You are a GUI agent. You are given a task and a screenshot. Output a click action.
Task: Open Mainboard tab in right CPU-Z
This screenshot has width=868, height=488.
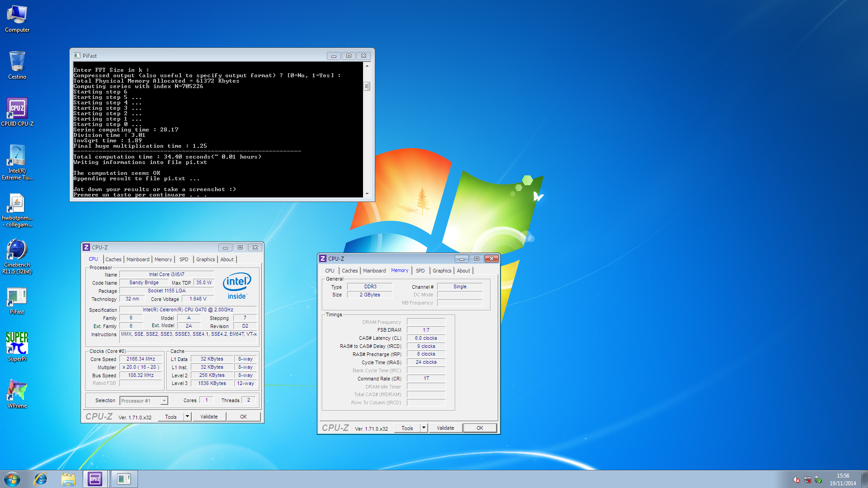pyautogui.click(x=374, y=271)
